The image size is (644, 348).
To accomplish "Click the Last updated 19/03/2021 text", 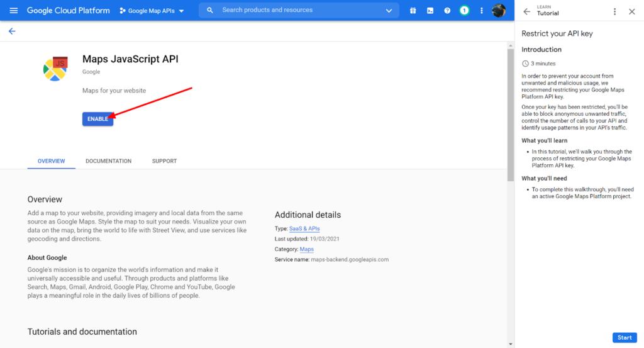I will pos(307,239).
